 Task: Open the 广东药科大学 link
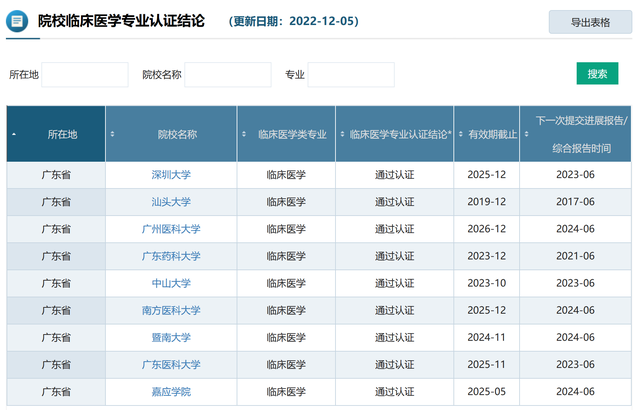point(171,256)
